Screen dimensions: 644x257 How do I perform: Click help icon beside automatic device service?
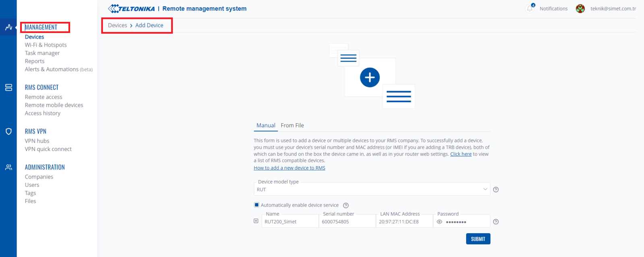click(x=346, y=205)
